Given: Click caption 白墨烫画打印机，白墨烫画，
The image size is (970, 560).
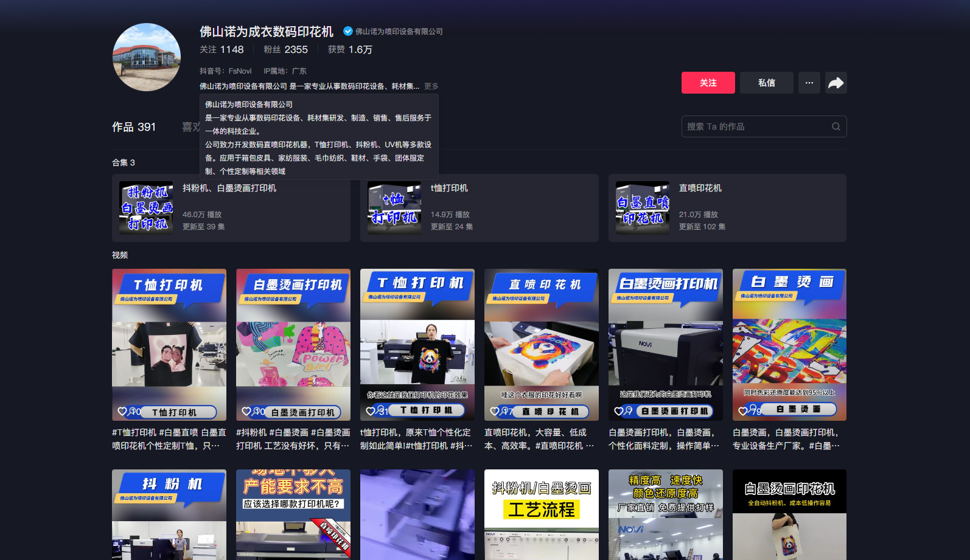Looking at the screenshot, I should pos(666,439).
